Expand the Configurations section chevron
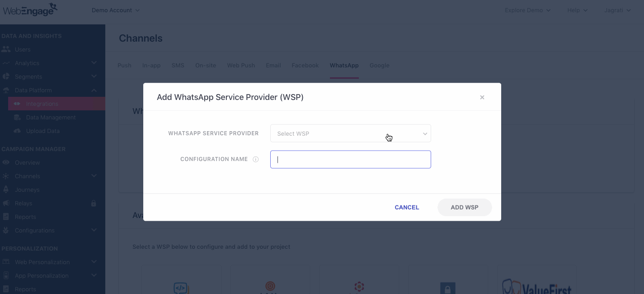 pyautogui.click(x=94, y=230)
